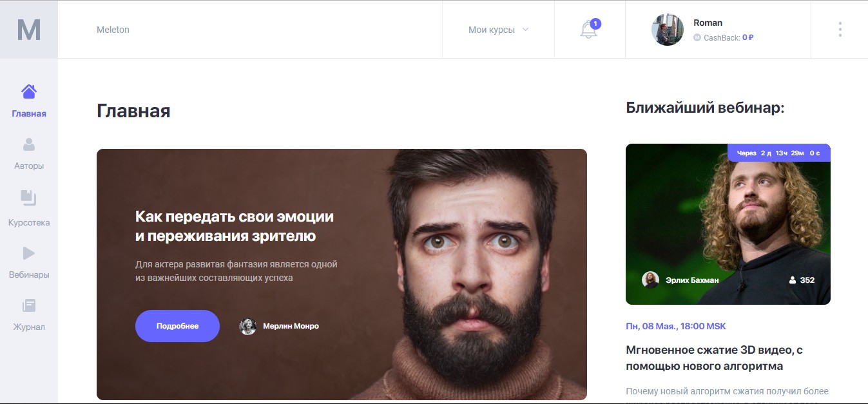Click Roman's profile avatar

click(x=668, y=30)
